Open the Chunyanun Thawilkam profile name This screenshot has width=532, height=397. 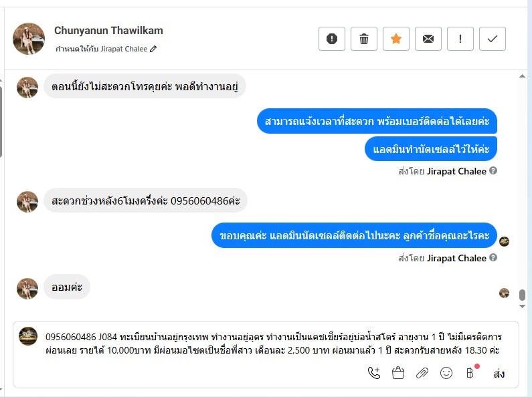pyautogui.click(x=108, y=31)
